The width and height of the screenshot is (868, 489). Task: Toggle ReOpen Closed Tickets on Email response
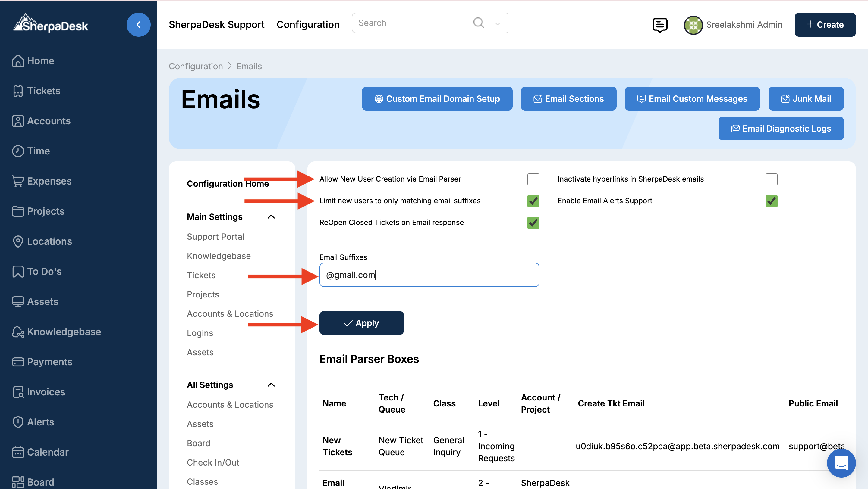[x=533, y=223]
